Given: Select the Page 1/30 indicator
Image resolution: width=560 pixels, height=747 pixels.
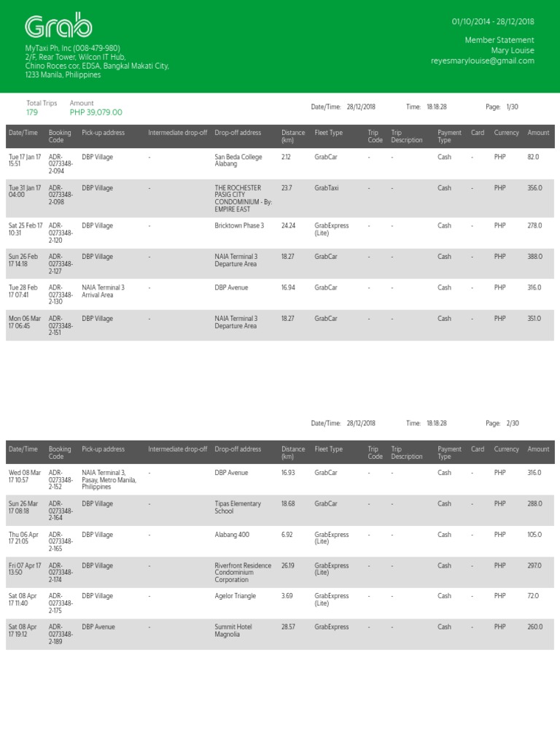Looking at the screenshot, I should pyautogui.click(x=502, y=107).
